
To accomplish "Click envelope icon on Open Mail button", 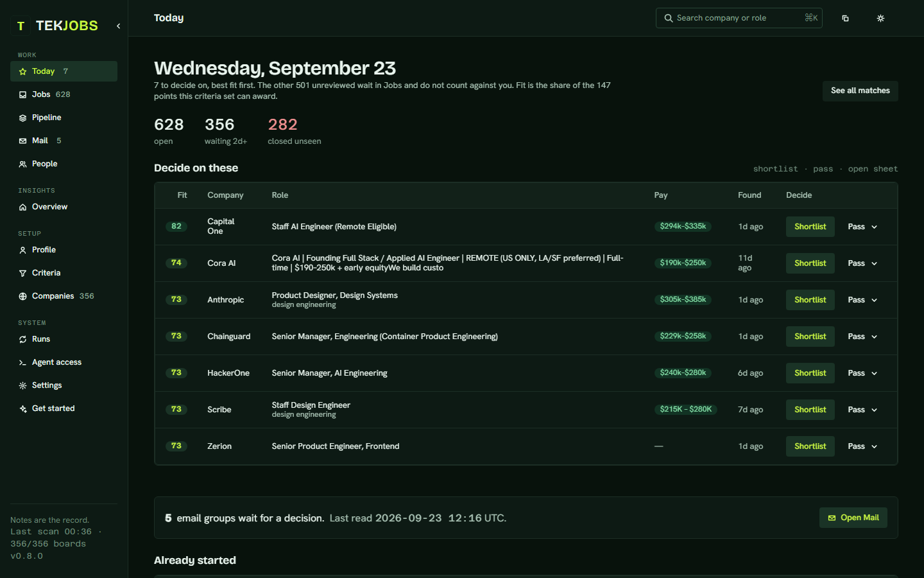I will point(832,518).
